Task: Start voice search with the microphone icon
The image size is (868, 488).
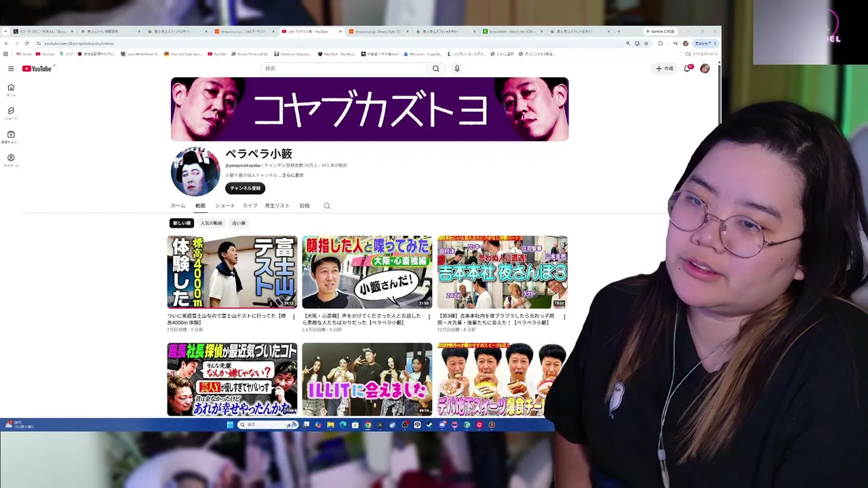Action: (x=457, y=68)
